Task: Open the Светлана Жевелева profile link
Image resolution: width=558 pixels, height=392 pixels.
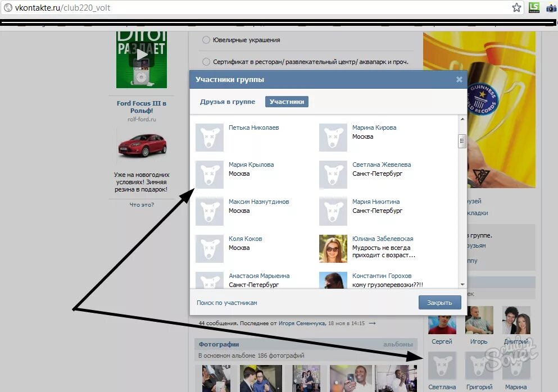Action: [382, 165]
